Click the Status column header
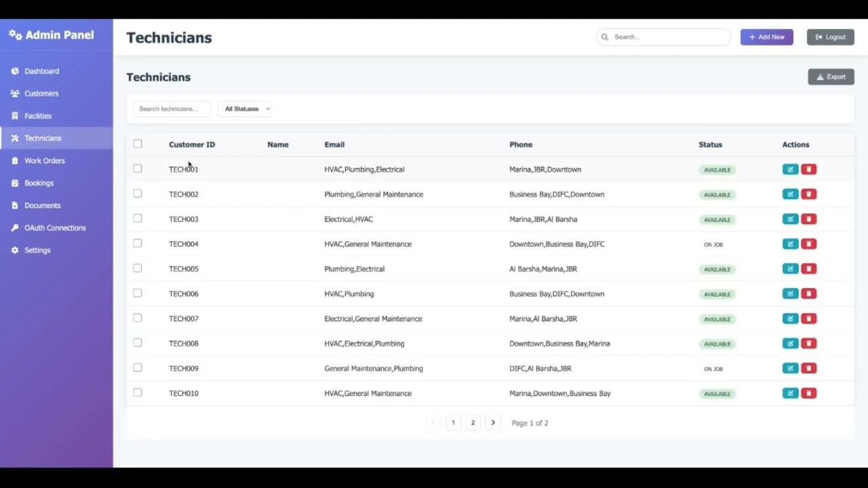The width and height of the screenshot is (868, 488). click(710, 144)
